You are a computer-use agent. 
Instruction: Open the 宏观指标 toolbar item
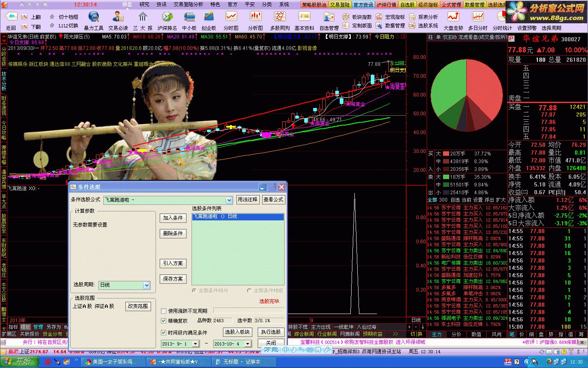click(390, 17)
